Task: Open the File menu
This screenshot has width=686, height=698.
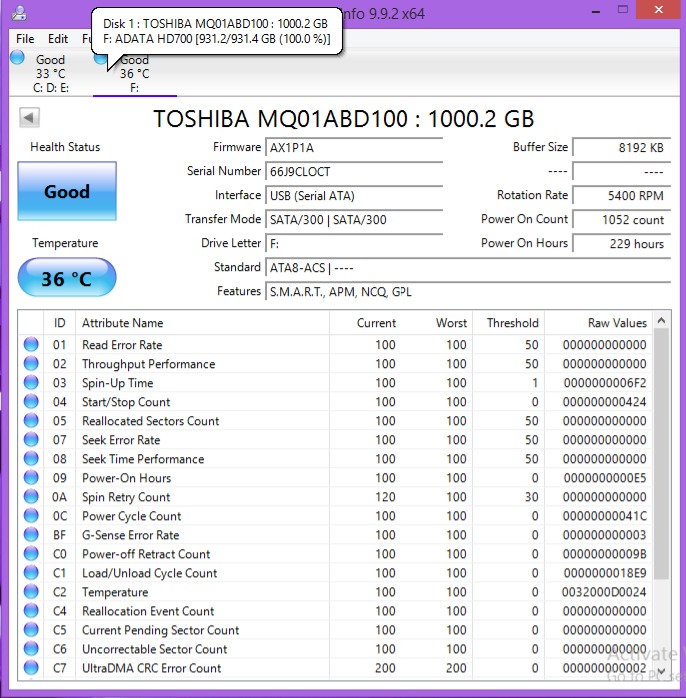Action: click(x=25, y=39)
